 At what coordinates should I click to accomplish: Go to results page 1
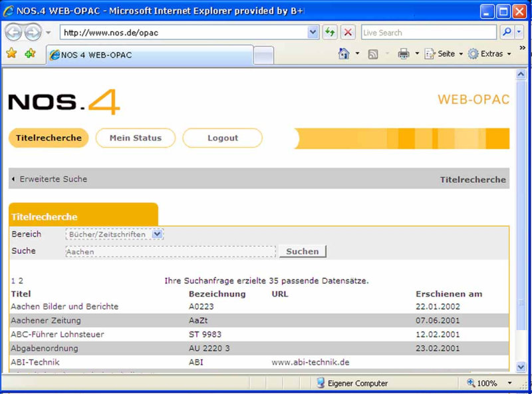point(13,281)
